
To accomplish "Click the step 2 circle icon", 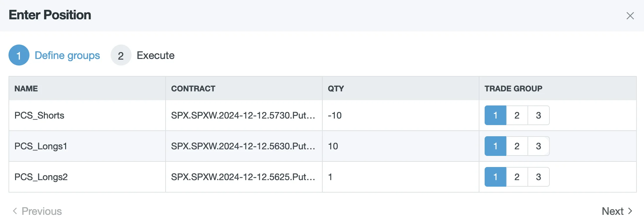I will (x=121, y=55).
